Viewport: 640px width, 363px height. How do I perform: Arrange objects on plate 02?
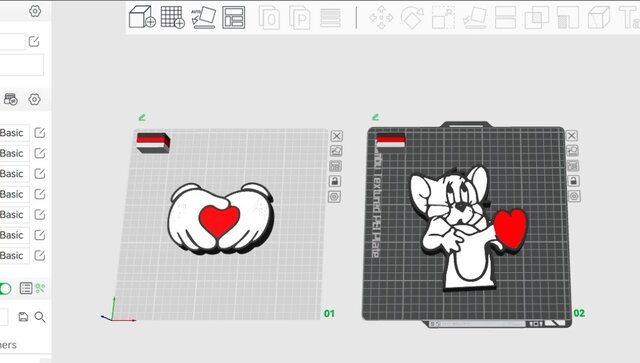[573, 166]
